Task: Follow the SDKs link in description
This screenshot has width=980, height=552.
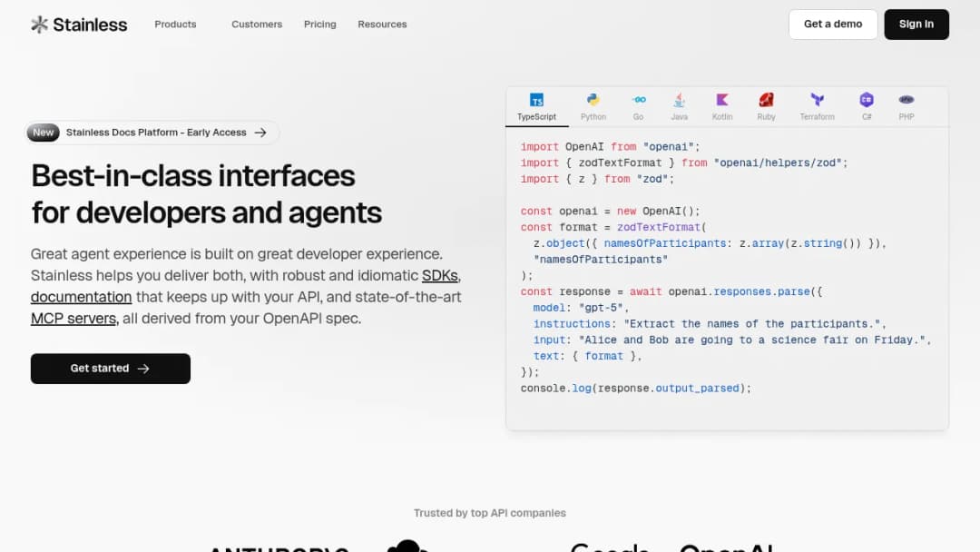Action: 439,276
